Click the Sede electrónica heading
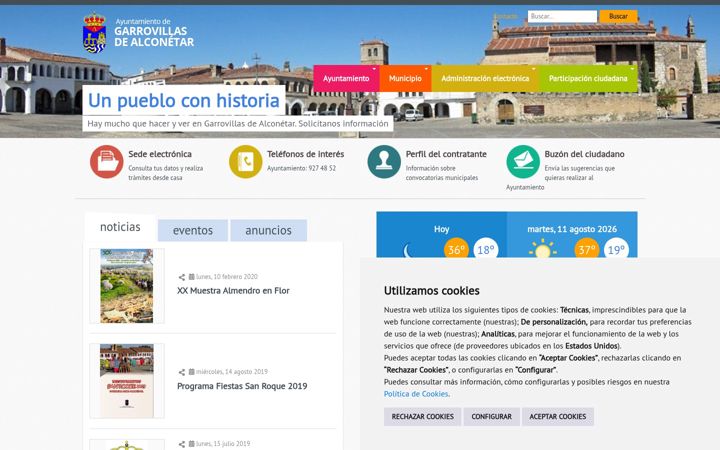Viewport: 720px width, 450px height. click(160, 154)
